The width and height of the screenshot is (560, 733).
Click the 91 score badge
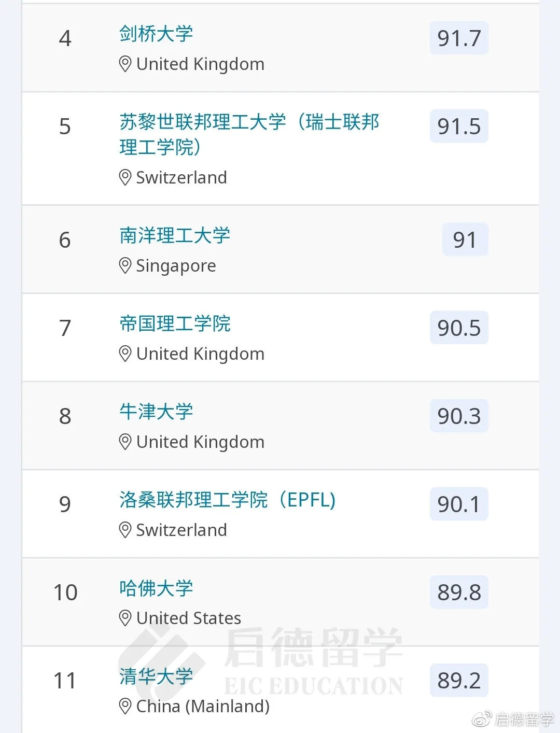click(465, 240)
